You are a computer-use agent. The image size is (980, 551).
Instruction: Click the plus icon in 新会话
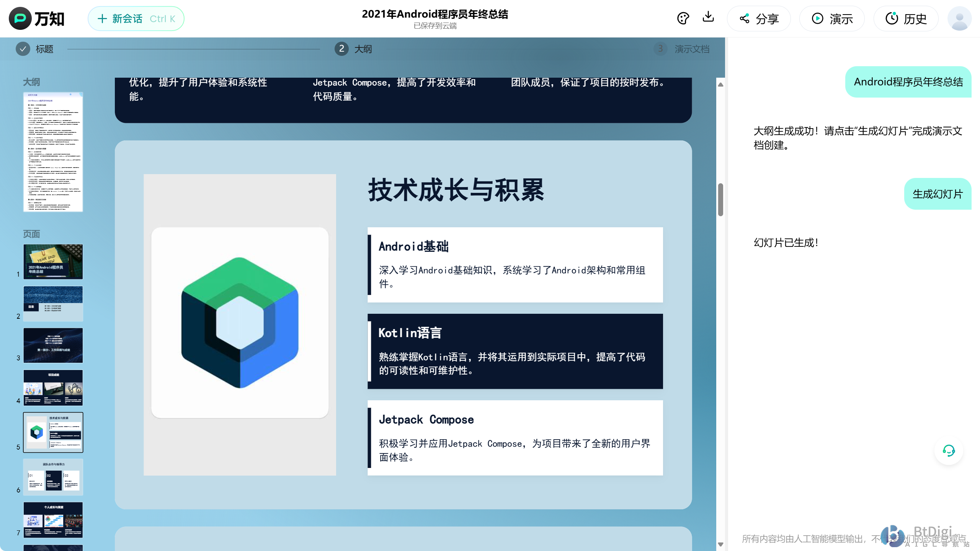tap(102, 18)
